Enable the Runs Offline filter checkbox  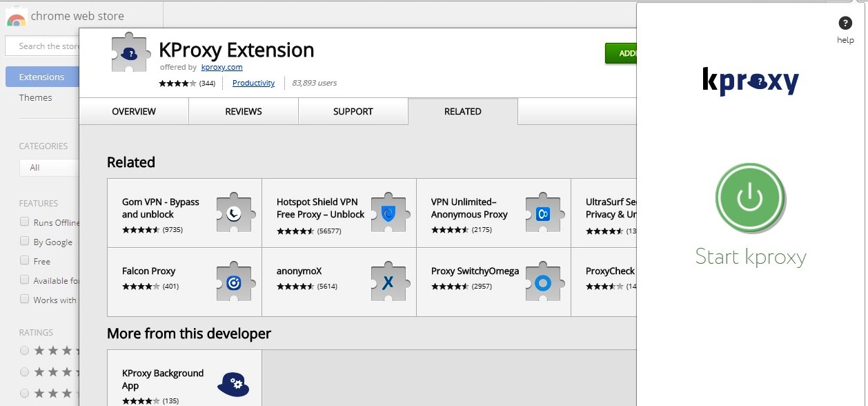pyautogui.click(x=25, y=222)
